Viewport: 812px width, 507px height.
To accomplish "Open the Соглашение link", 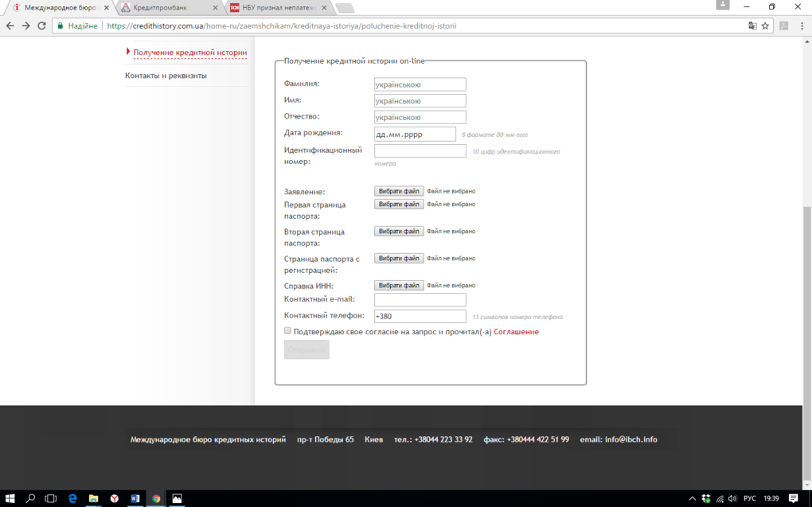I will pos(516,332).
